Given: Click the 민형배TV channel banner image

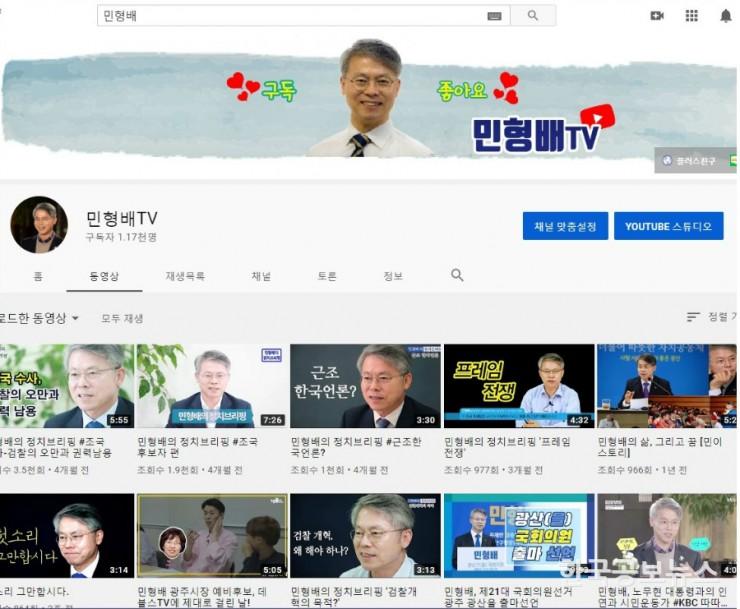Looking at the screenshot, I should (368, 105).
